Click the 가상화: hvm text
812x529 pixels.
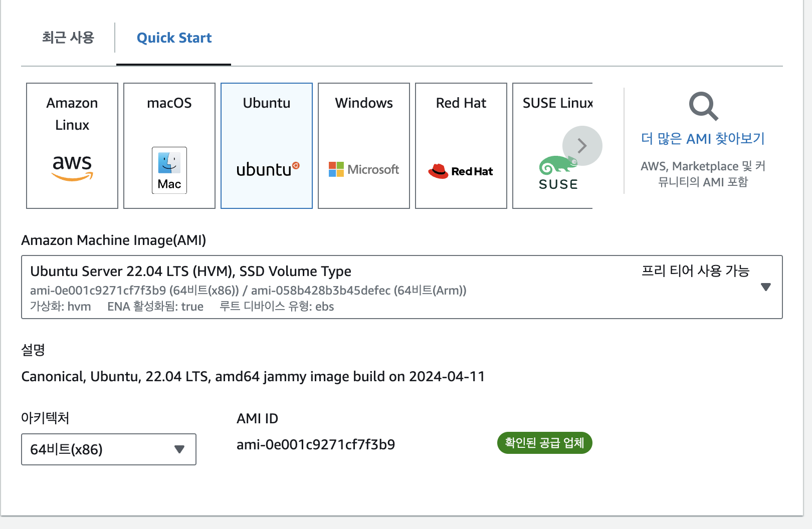(x=61, y=307)
